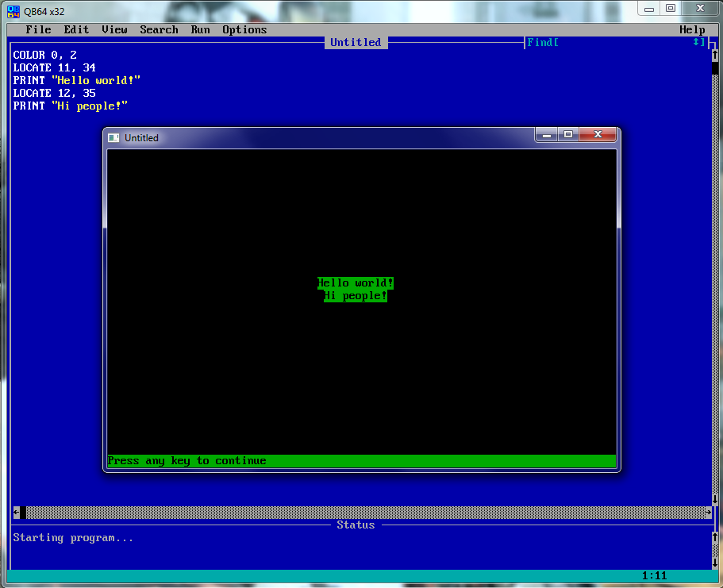723x588 pixels.
Task: Click the Starting program... status message
Action: click(73, 538)
